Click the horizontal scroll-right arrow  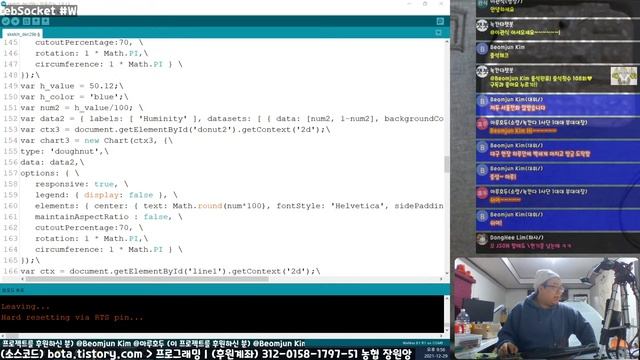[441, 279]
